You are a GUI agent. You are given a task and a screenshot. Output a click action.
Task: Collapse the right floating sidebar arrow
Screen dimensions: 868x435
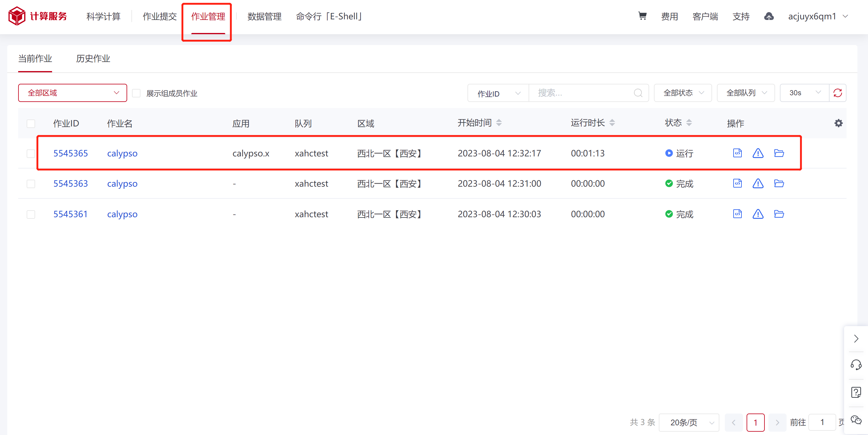pos(856,339)
